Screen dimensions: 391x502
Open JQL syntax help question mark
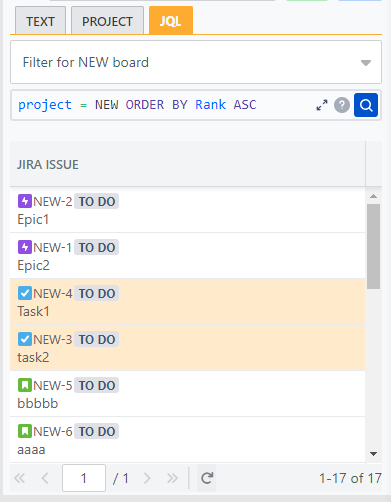342,105
